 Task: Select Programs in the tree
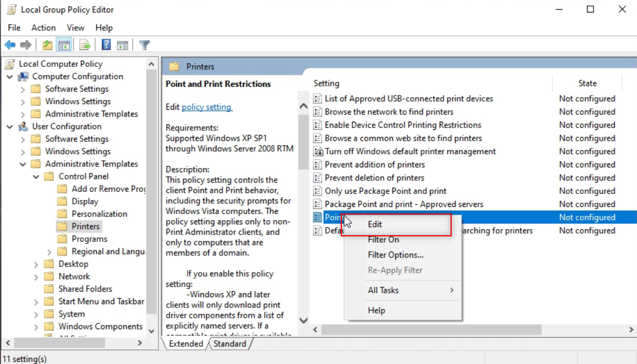tap(89, 239)
